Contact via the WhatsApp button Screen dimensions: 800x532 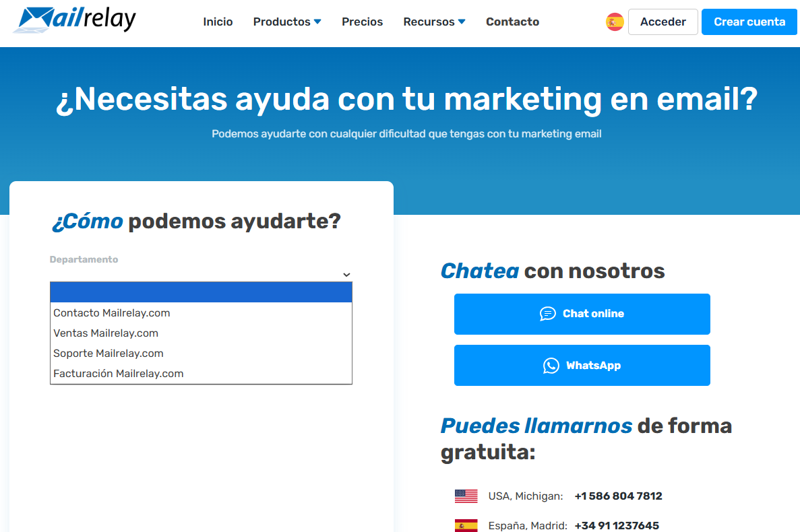tap(582, 366)
